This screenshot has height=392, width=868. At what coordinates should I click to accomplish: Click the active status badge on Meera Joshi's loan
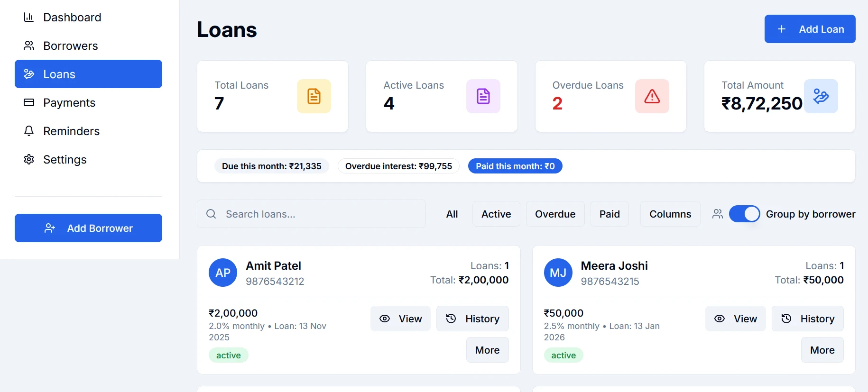563,355
